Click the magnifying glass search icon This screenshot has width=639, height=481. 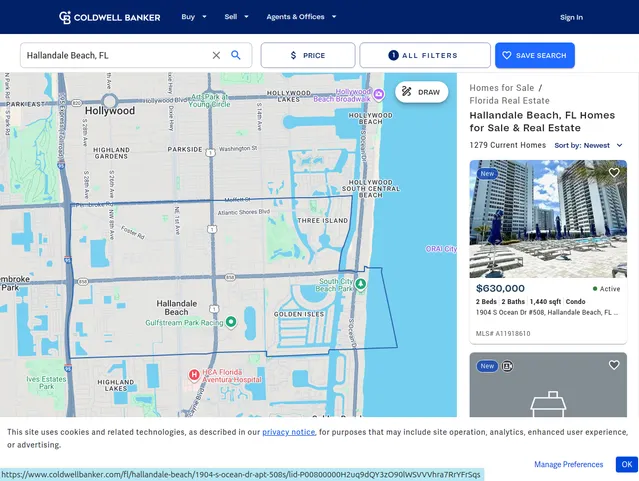[236, 56]
